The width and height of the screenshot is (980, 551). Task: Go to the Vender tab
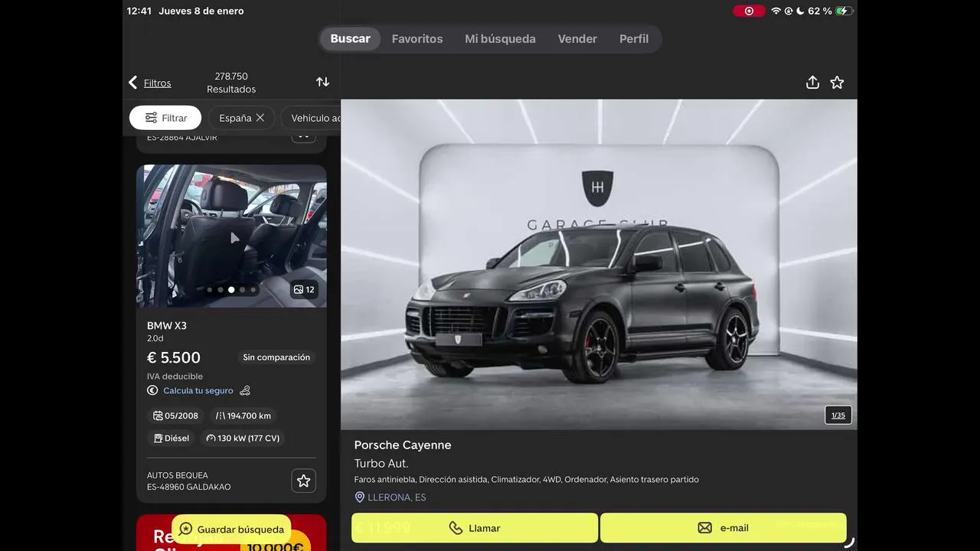click(577, 39)
